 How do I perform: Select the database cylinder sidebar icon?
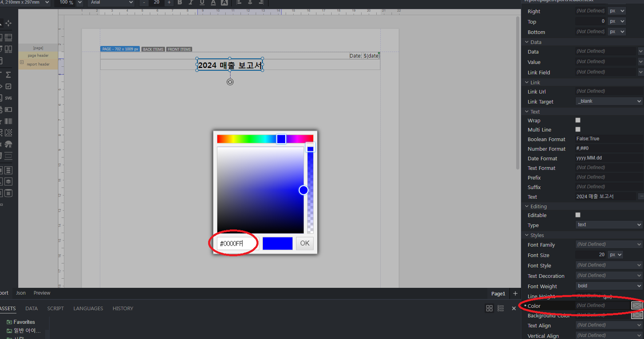[x=8, y=193]
